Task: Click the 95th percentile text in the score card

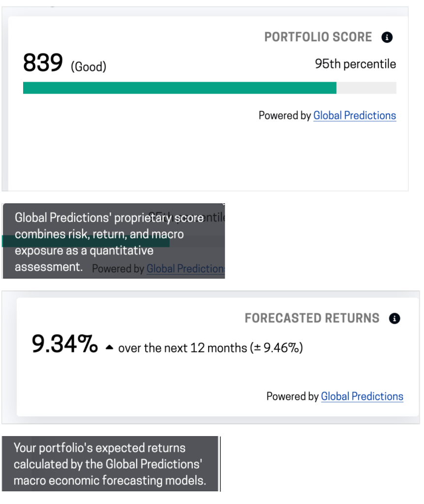Action: [x=355, y=64]
